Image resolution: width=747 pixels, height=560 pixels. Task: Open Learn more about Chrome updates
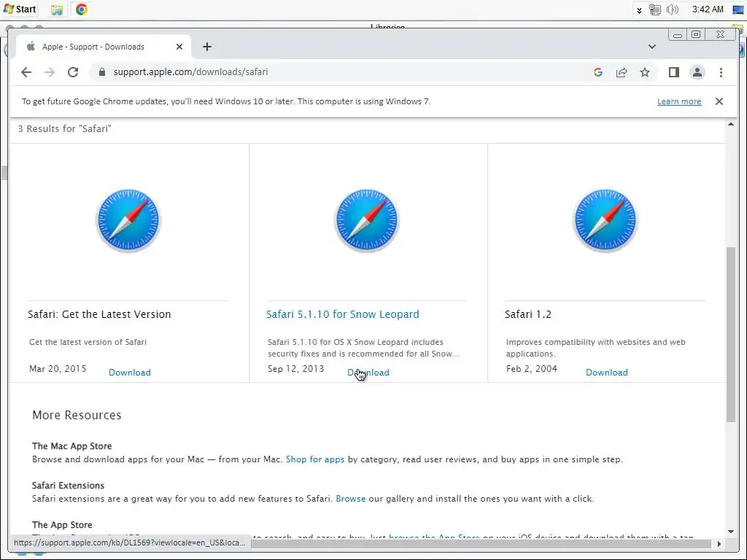click(x=679, y=101)
